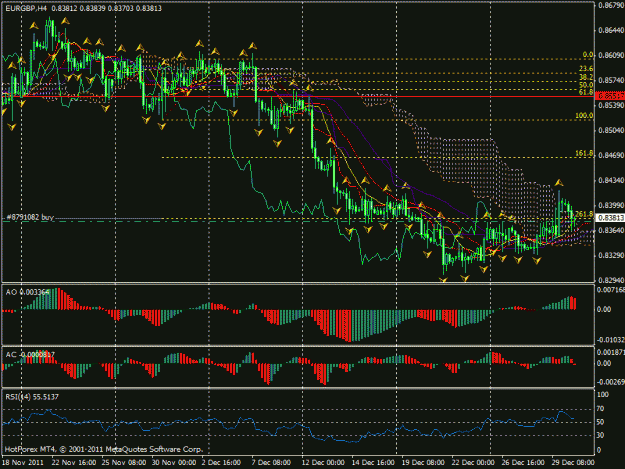Click the Fibonacci 50.0 level label
Screen dimensions: 625x469
click(x=586, y=85)
